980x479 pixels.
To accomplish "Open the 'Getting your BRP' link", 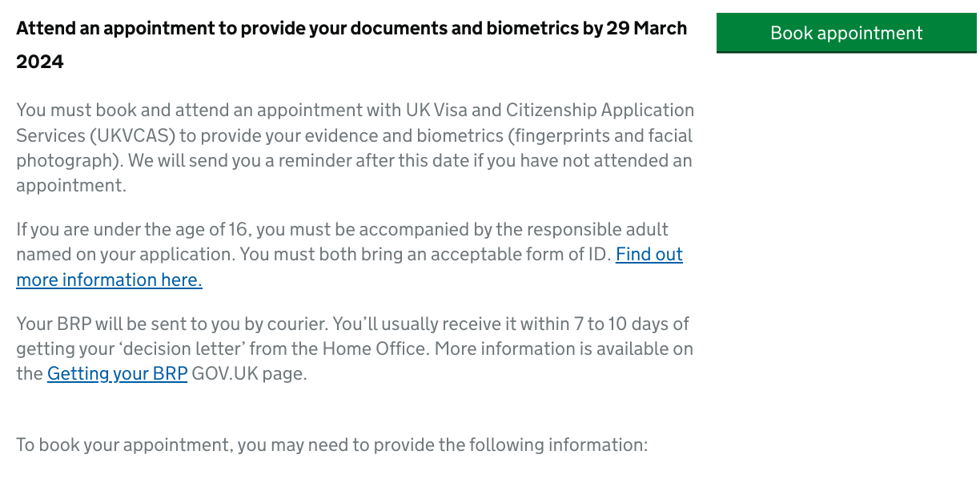I will [117, 373].
